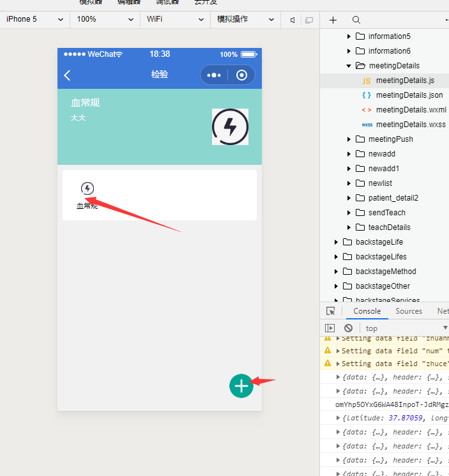Open the 模拟操作 dropdown
The height and width of the screenshot is (476, 449).
(245, 19)
